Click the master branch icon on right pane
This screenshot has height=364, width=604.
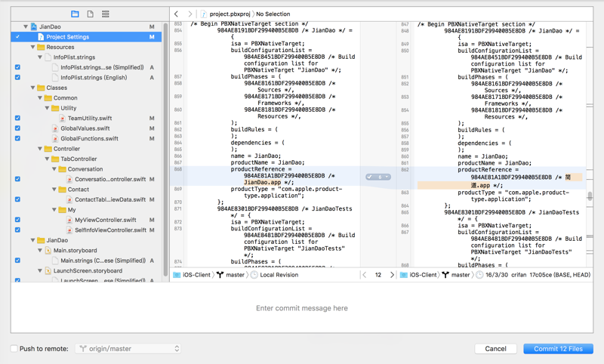pyautogui.click(x=445, y=275)
